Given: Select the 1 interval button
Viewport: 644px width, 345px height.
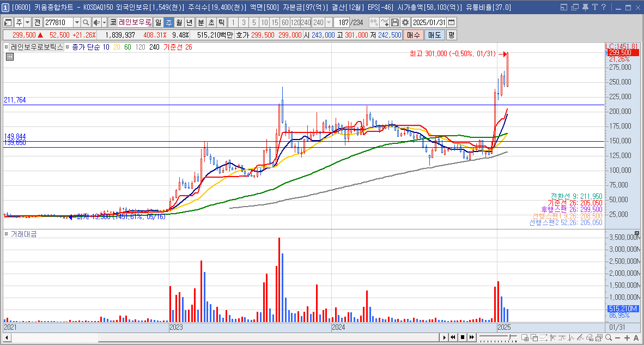Looking at the screenshot, I should coord(233,22).
